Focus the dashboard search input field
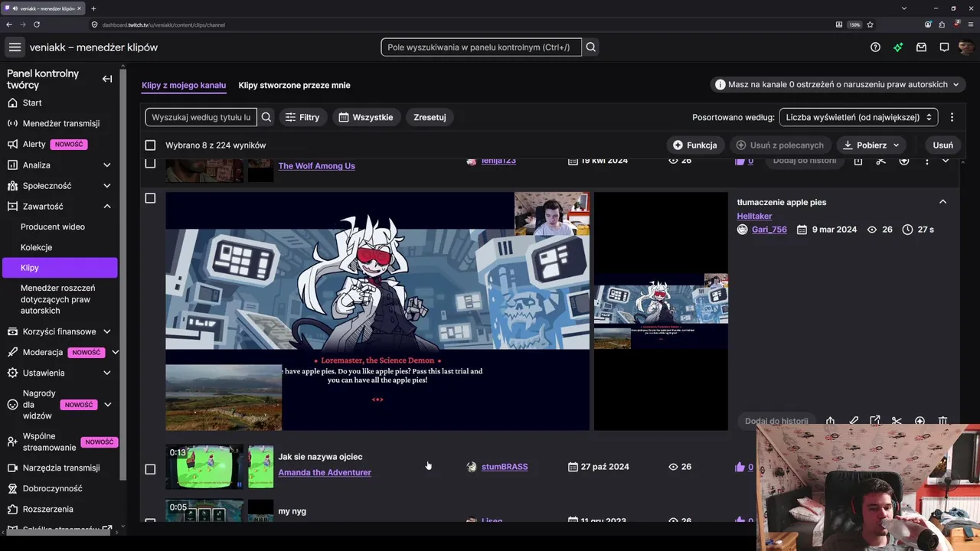The width and height of the screenshot is (980, 551). coord(481,47)
